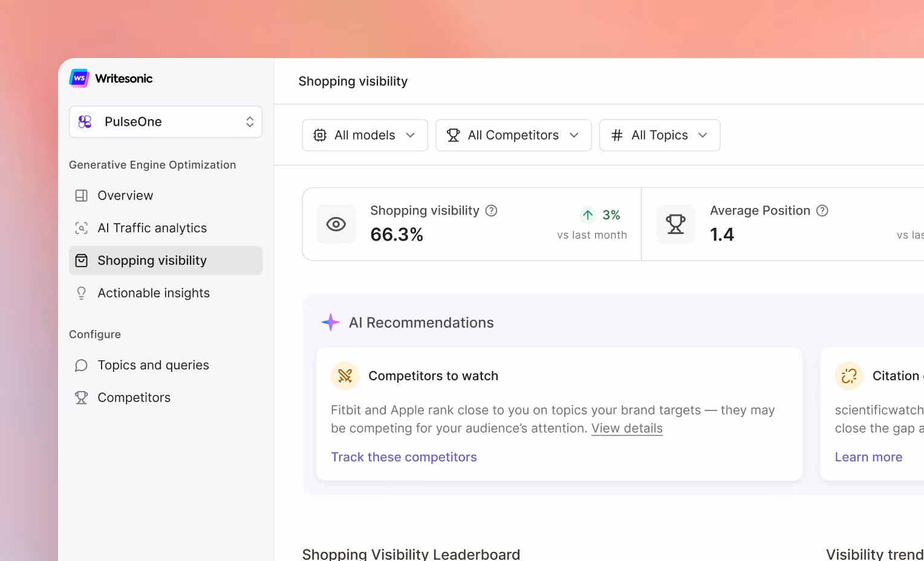Click the green up-arrow trend indicator
This screenshot has width=924, height=561.
click(588, 215)
